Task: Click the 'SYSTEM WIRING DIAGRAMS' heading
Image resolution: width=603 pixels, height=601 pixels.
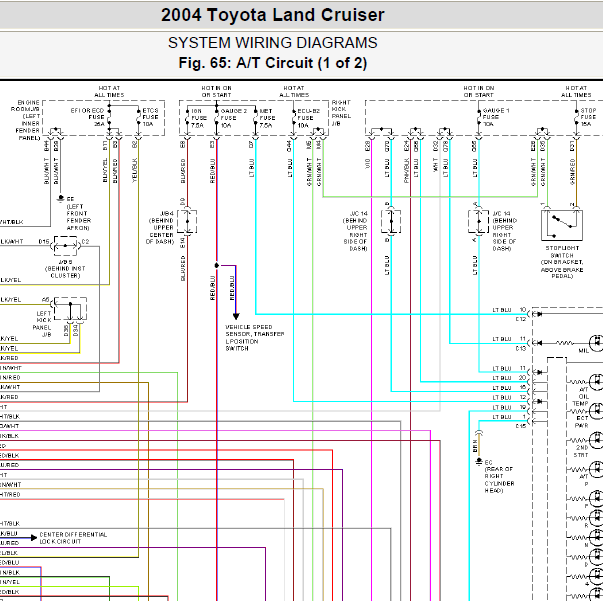Action: coord(273,43)
